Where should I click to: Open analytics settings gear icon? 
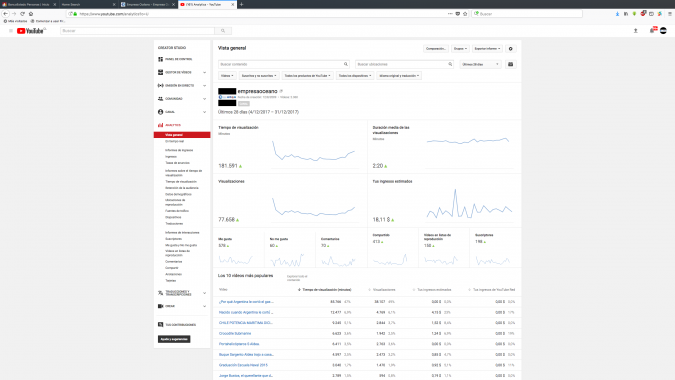click(511, 49)
